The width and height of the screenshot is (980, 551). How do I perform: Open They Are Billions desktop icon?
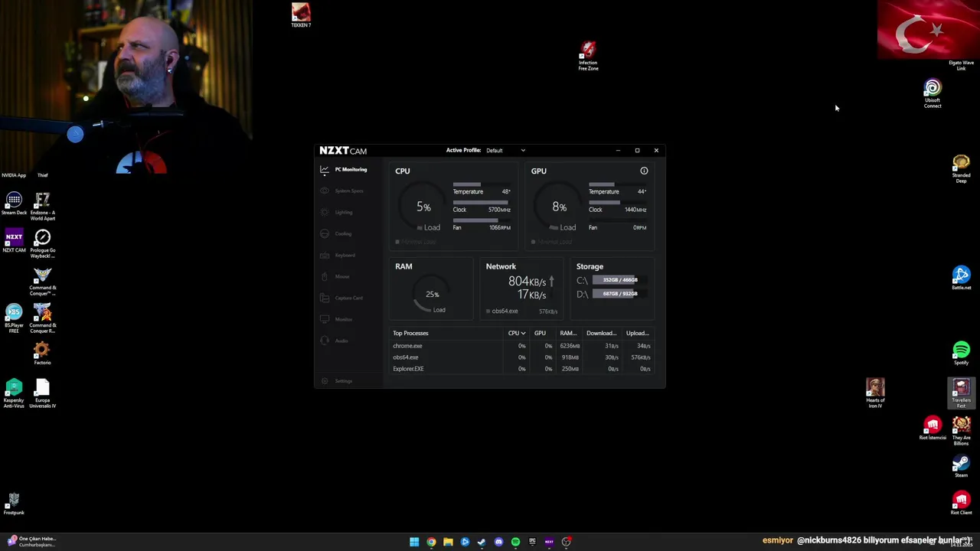coord(961,431)
